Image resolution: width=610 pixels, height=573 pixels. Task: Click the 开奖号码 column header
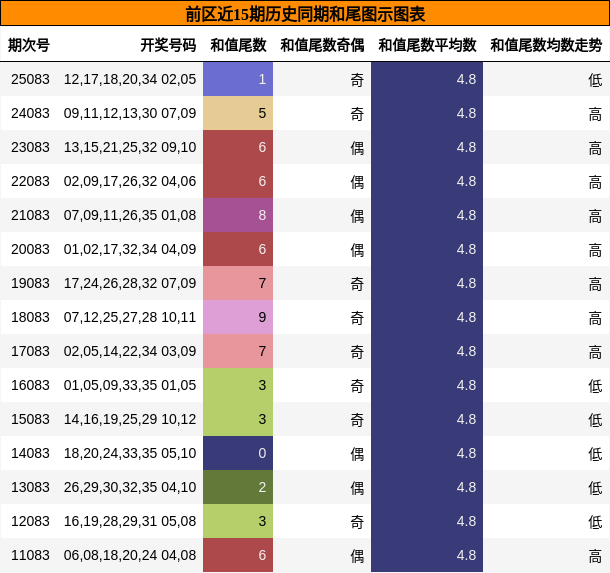click(x=168, y=45)
